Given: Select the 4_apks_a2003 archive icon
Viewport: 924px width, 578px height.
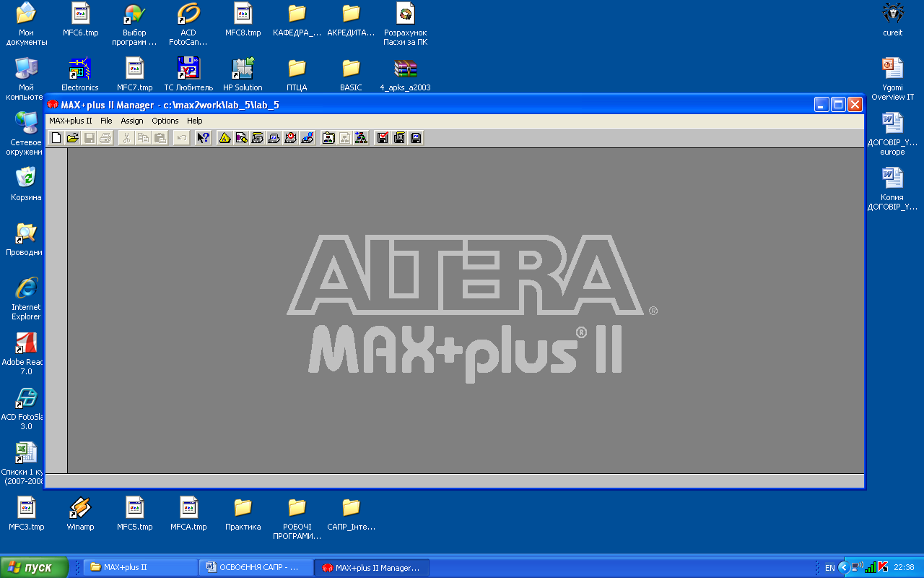Looking at the screenshot, I should click(405, 74).
